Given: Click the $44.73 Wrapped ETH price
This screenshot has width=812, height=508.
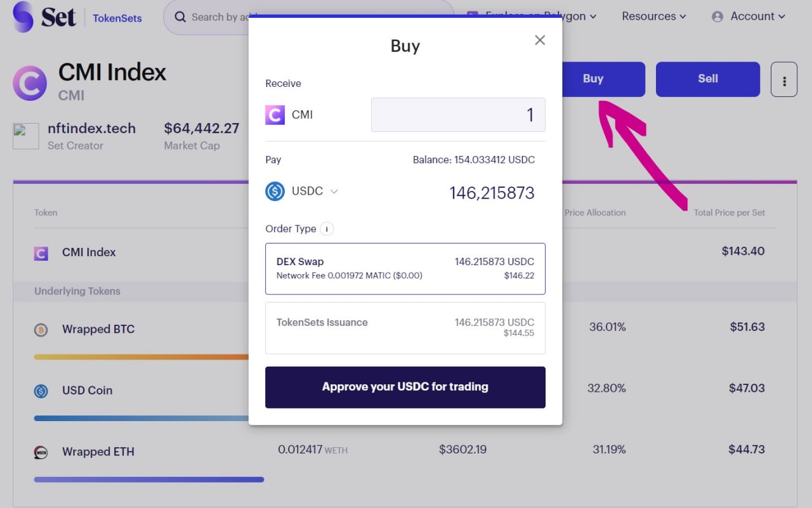Looking at the screenshot, I should point(747,450).
